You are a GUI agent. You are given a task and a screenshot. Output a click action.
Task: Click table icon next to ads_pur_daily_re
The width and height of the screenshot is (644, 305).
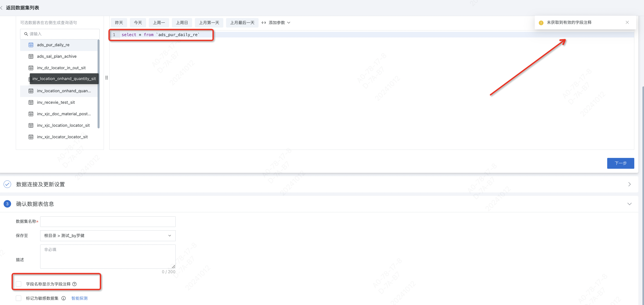31,45
